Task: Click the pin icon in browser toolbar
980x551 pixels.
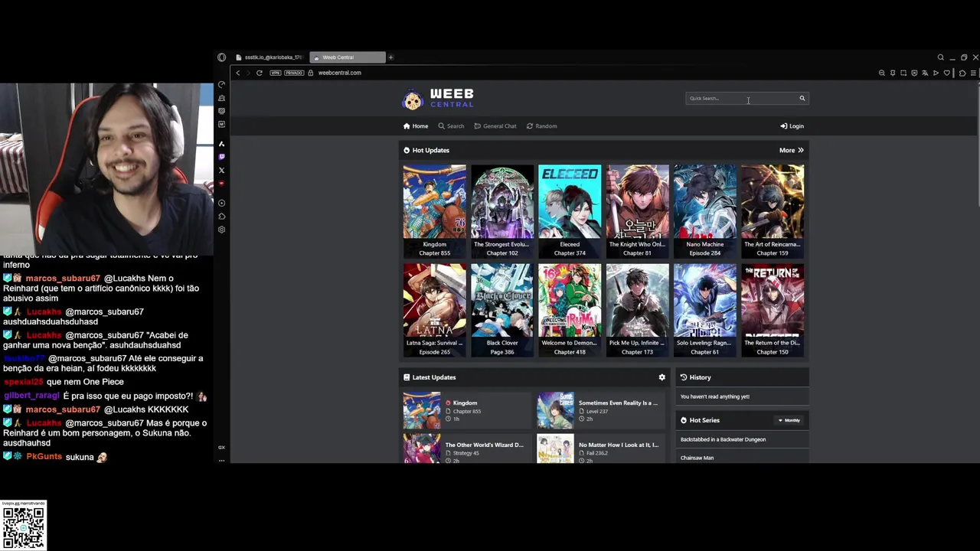Action: 893,73
